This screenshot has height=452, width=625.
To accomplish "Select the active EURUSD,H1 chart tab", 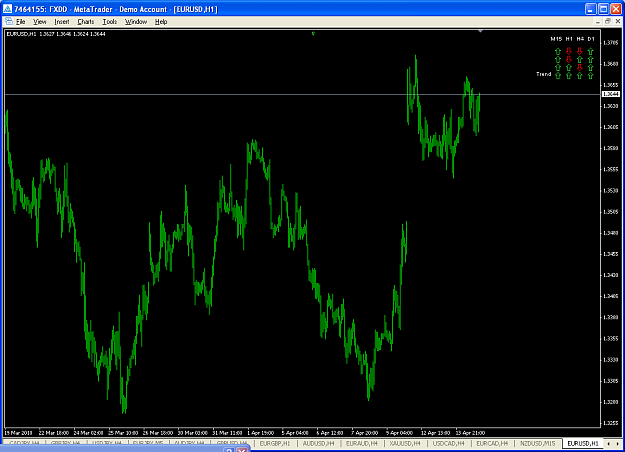I will [583, 443].
